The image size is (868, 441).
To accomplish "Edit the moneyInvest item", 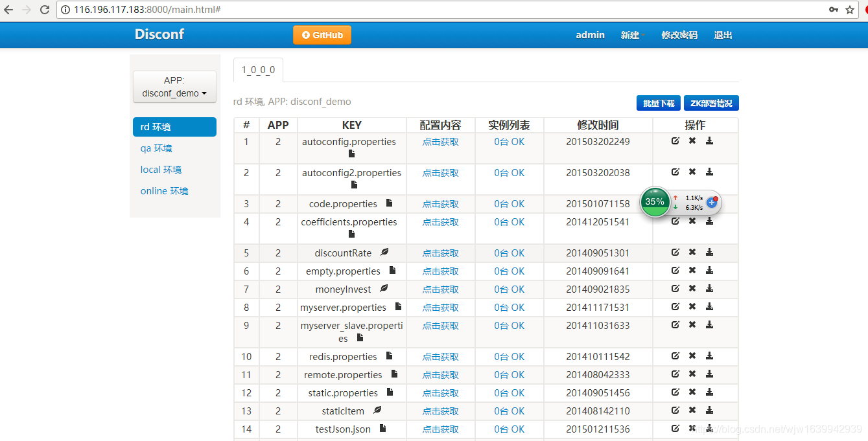I will [675, 288].
